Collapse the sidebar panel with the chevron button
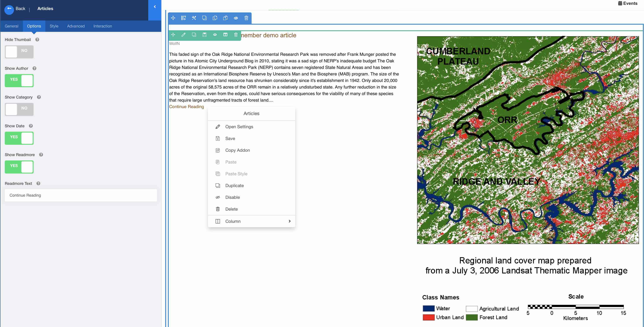644x327 pixels. pos(155,7)
